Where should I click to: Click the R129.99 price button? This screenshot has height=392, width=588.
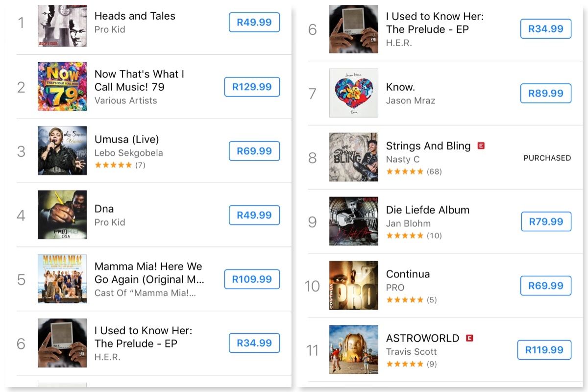(x=252, y=87)
